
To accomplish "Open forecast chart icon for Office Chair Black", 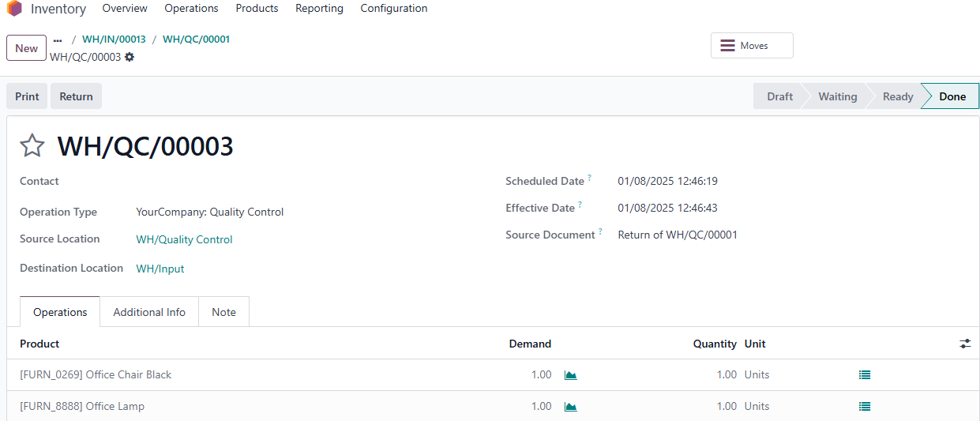I will [x=570, y=375].
